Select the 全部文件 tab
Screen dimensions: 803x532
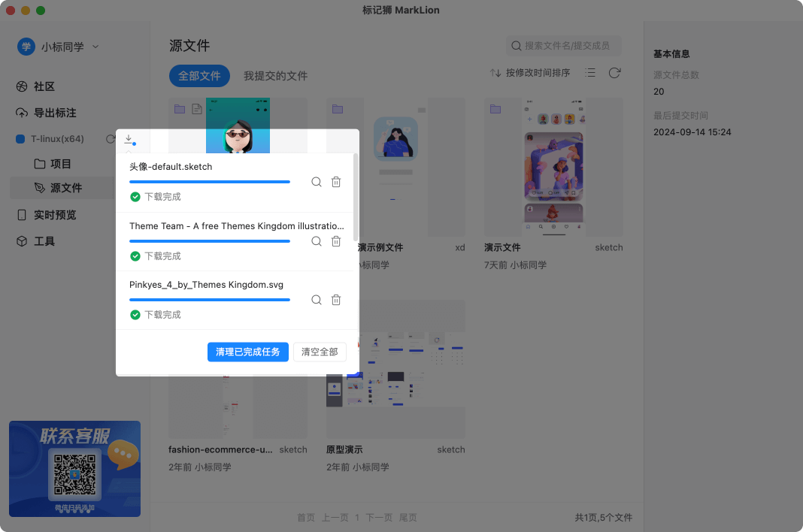coord(199,75)
